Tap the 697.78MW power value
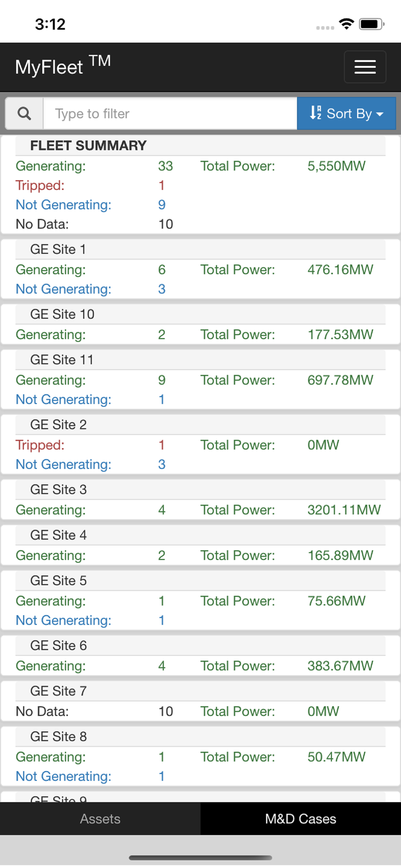401x868 pixels. (x=340, y=380)
